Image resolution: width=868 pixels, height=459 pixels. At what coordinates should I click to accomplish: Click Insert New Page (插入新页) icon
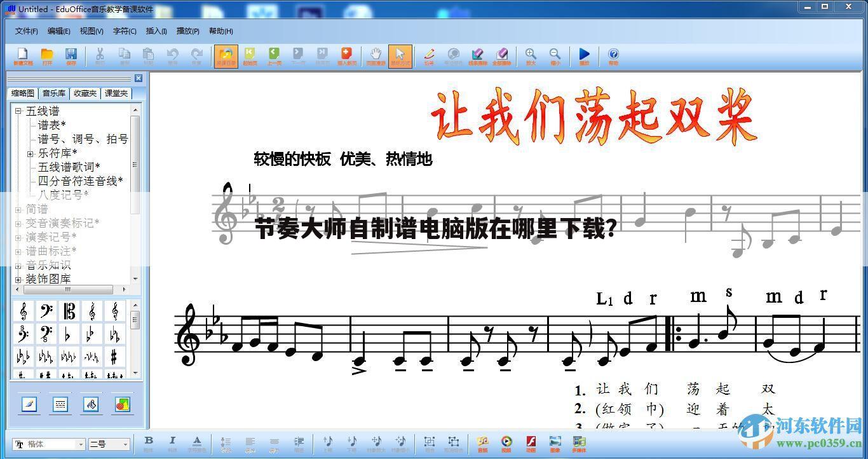pos(346,56)
